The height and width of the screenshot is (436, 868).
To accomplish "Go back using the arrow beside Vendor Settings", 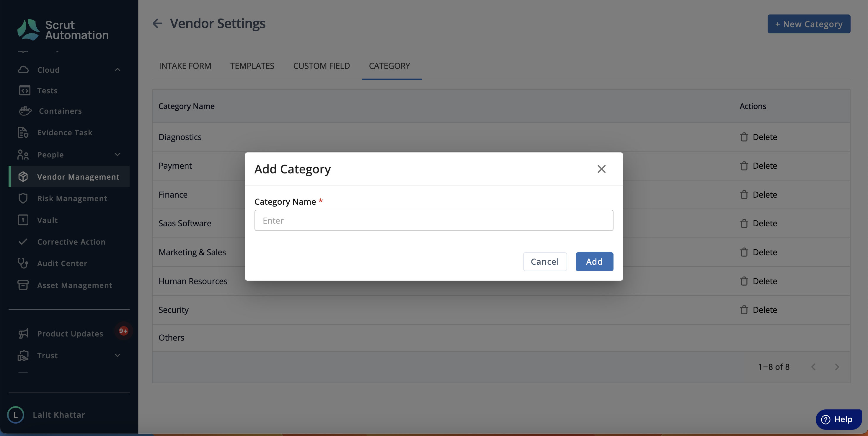I will [157, 23].
